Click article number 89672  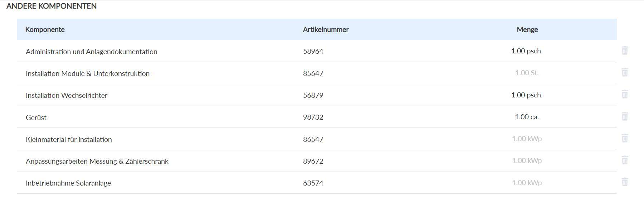[313, 161]
